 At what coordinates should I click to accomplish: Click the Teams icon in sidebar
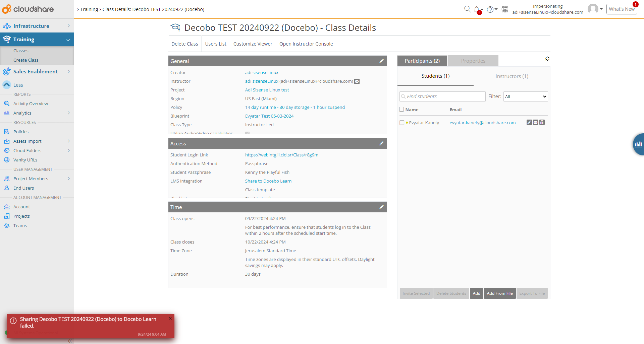click(x=7, y=225)
